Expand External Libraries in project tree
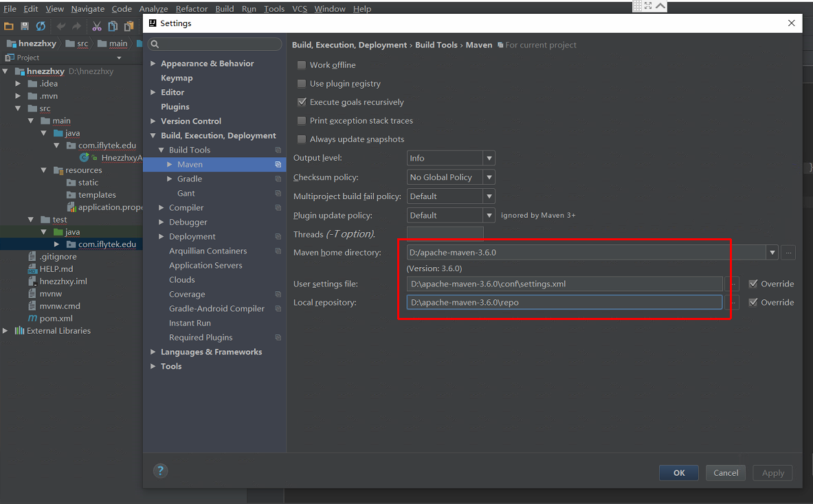 5,330
